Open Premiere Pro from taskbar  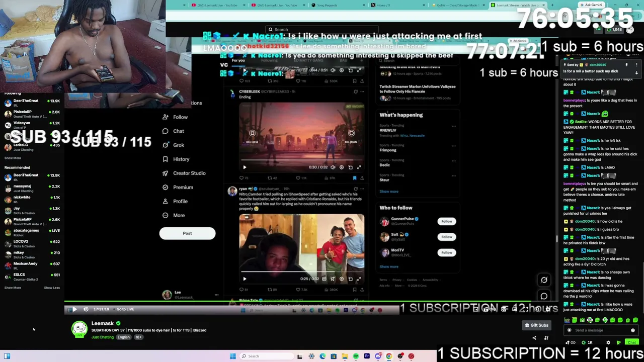367,356
